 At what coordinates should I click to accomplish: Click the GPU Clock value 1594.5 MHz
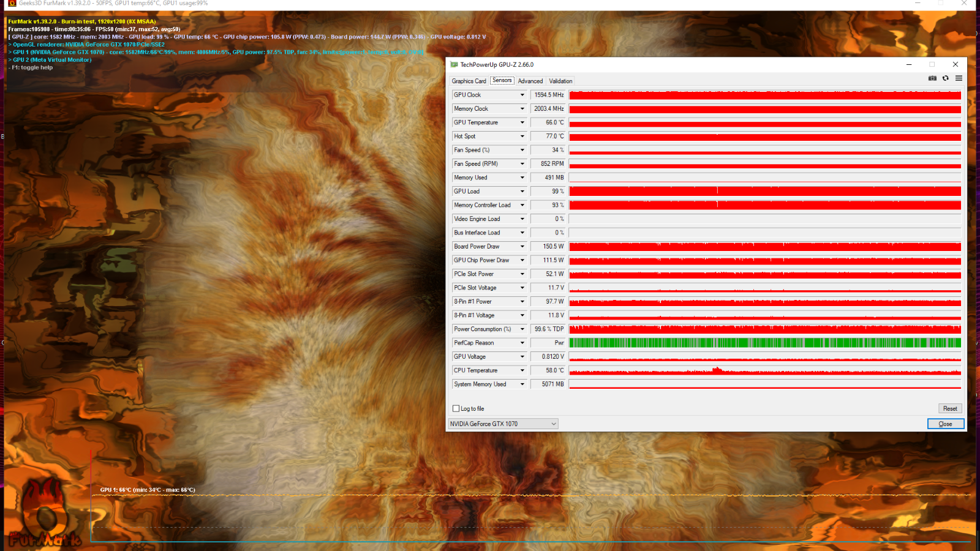548,95
